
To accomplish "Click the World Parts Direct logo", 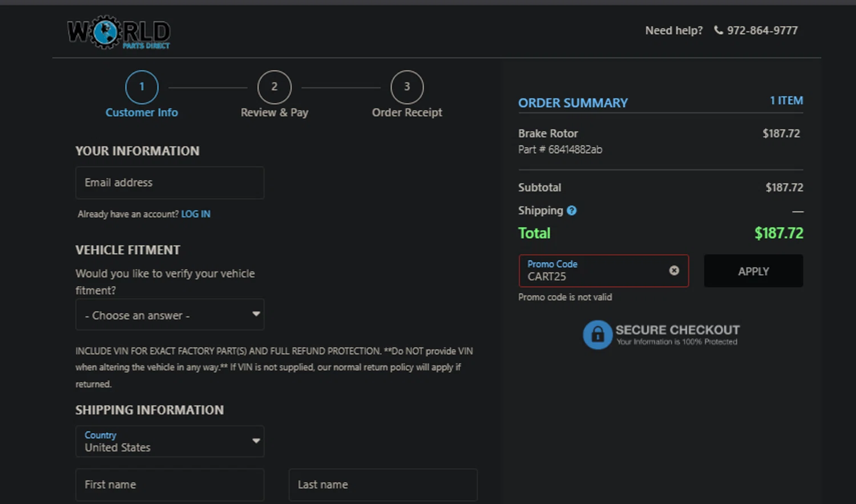I will (x=119, y=32).
